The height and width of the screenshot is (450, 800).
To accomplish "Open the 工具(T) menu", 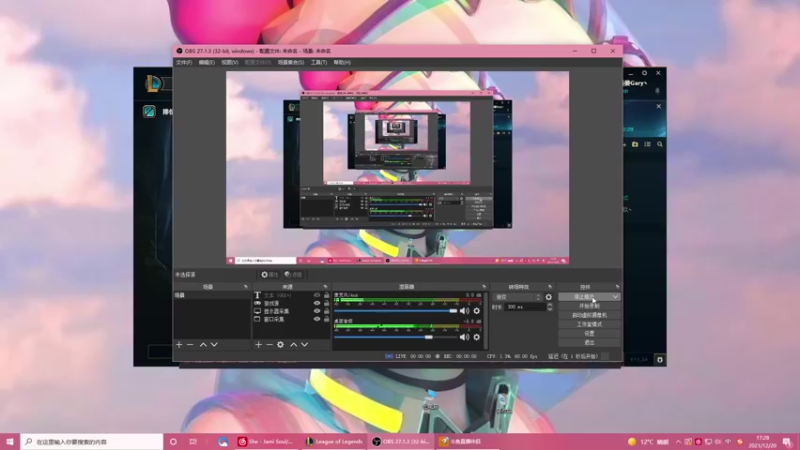I will [x=319, y=62].
